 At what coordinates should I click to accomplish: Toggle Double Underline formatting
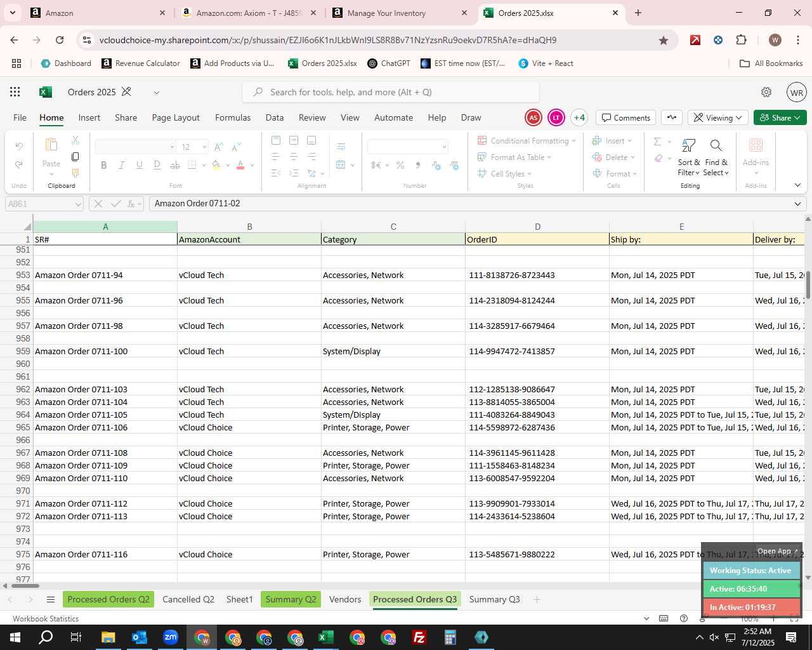click(157, 165)
